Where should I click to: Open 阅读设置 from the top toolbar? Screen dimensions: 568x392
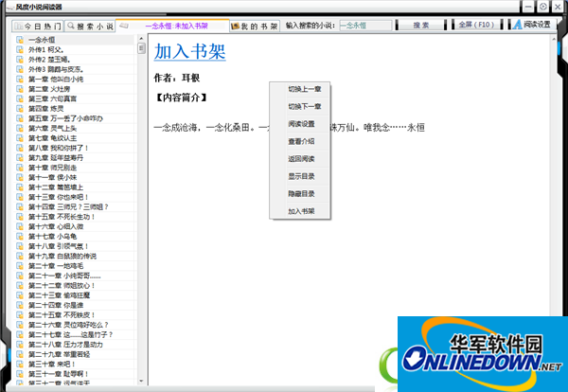531,25
